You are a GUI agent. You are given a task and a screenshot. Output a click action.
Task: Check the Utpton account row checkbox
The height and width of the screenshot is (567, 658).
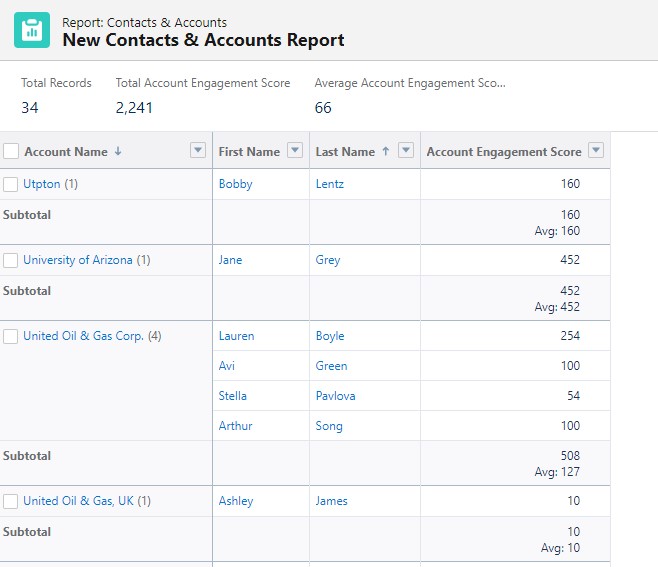tap(10, 184)
